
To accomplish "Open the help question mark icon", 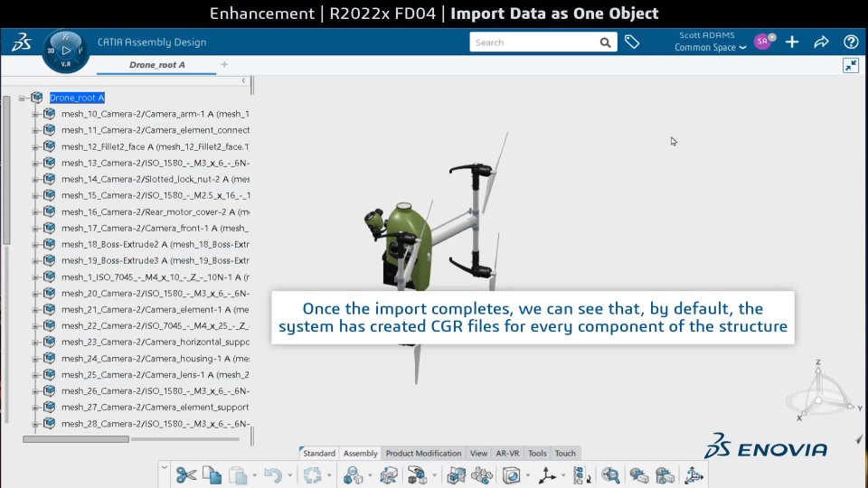I will pos(851,42).
